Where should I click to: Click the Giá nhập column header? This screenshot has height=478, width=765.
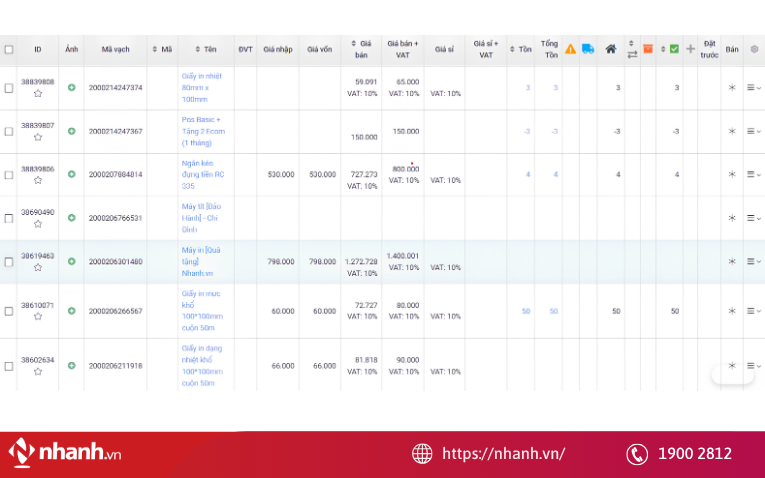[x=278, y=49]
